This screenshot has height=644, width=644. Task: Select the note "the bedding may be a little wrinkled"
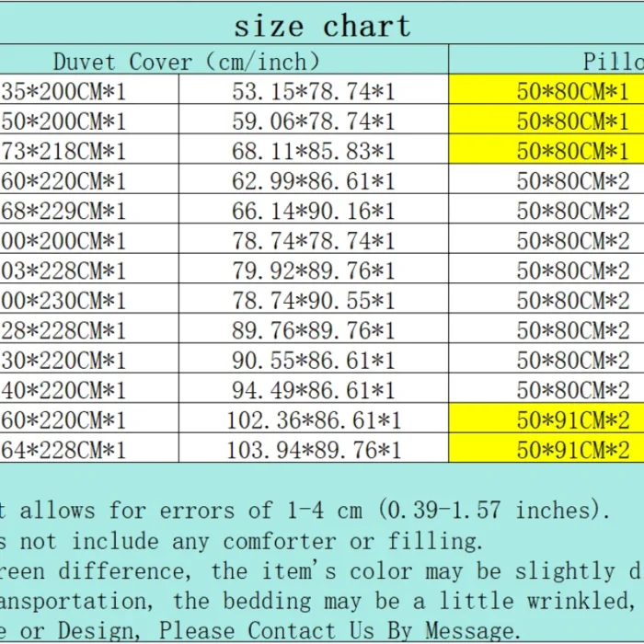401,601
